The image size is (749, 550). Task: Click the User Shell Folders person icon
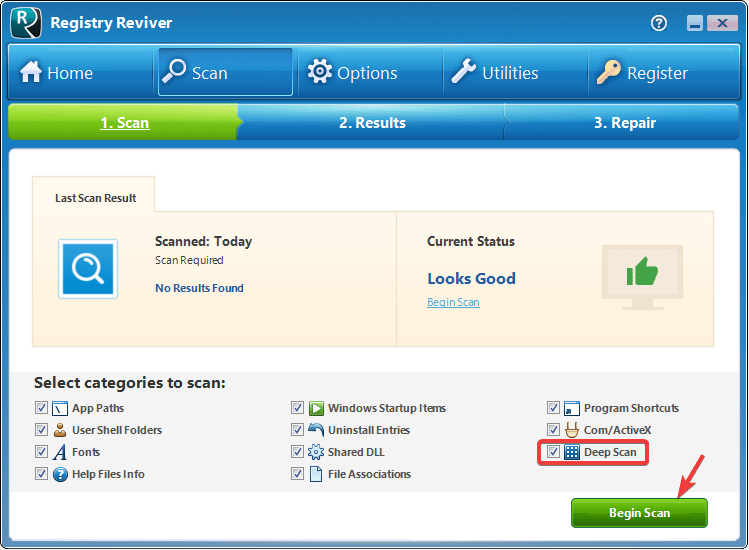click(60, 430)
